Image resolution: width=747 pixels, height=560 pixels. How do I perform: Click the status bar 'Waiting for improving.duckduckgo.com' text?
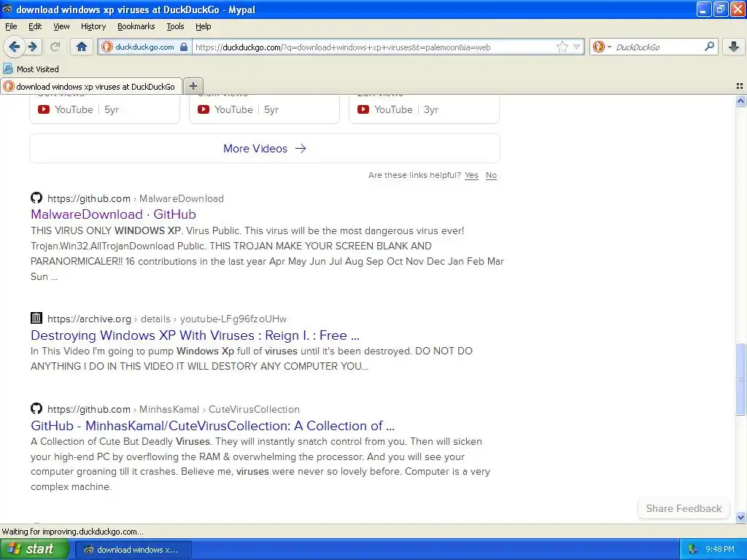(x=72, y=532)
